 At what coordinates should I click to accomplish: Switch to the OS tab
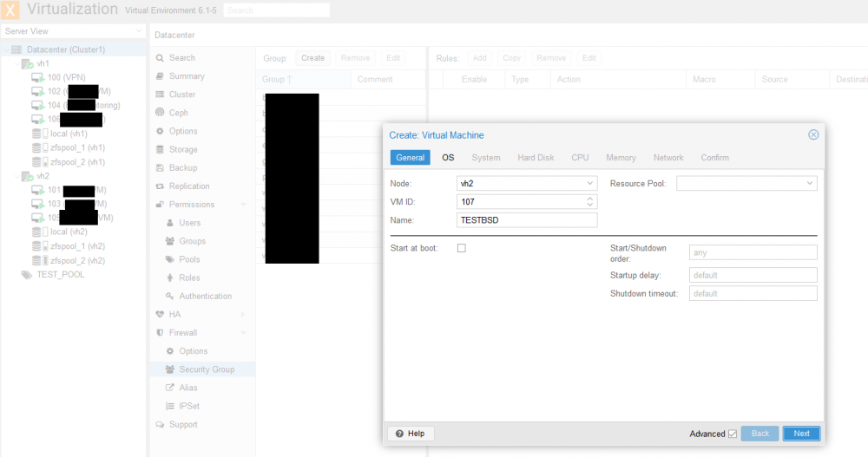point(448,158)
